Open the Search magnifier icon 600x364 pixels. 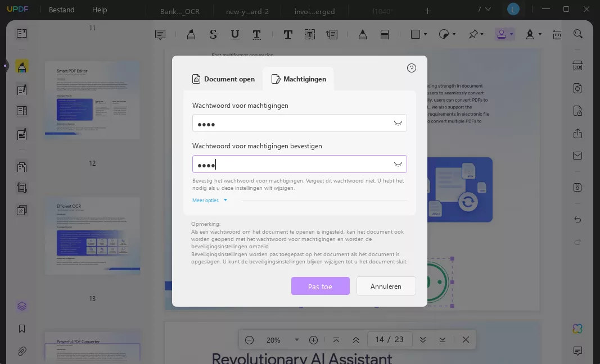click(578, 34)
